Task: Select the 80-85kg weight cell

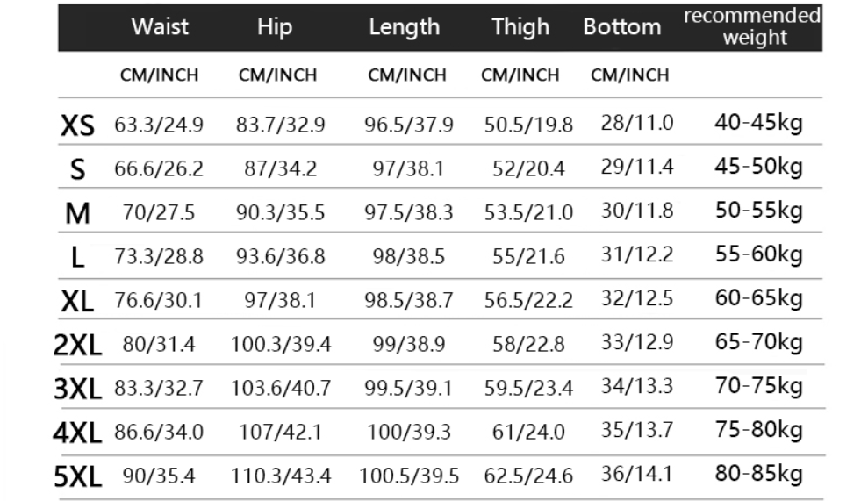Action: [758, 475]
